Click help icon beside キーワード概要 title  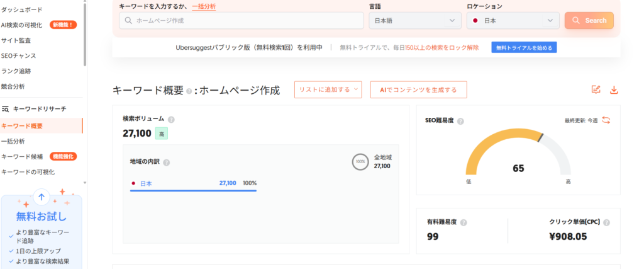[189, 91]
